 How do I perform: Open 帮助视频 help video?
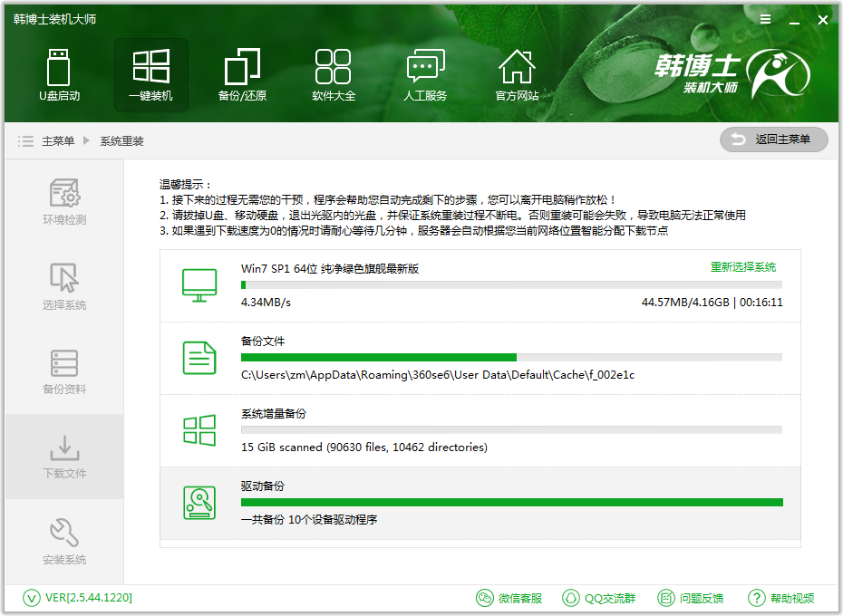click(x=780, y=598)
